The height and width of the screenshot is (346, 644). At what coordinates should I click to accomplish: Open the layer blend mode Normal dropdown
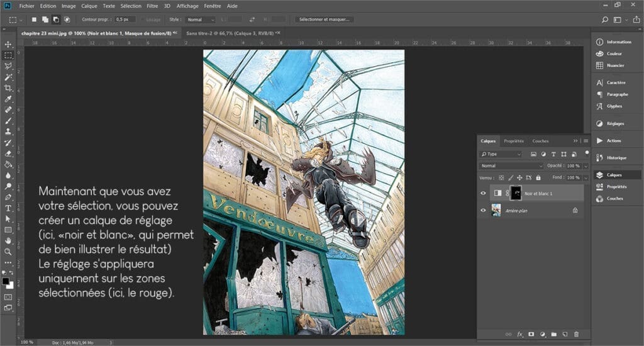[511, 166]
